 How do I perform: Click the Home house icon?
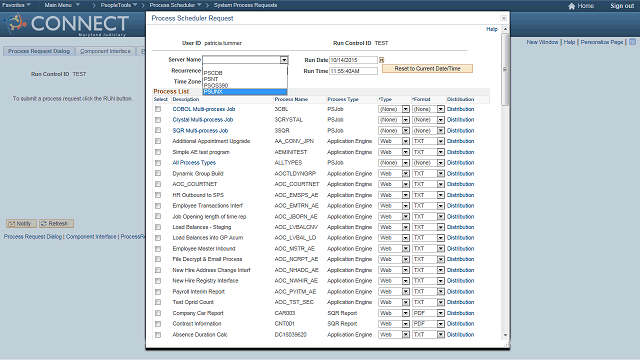pyautogui.click(x=571, y=6)
